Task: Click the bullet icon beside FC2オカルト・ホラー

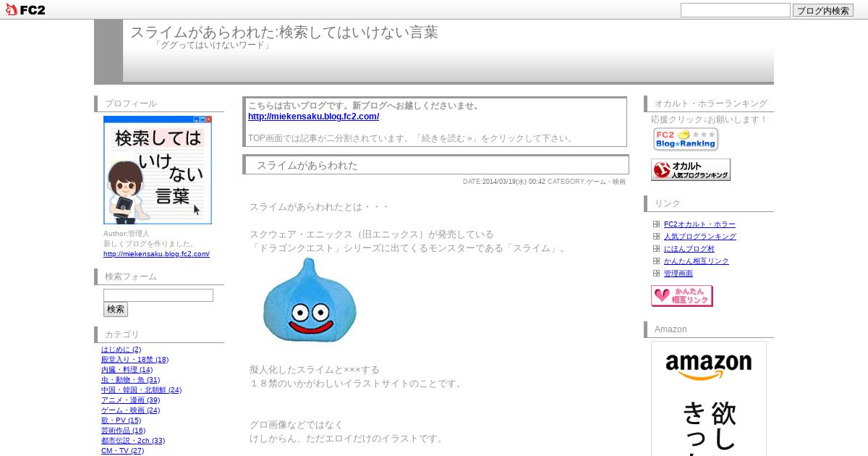Action: pyautogui.click(x=657, y=224)
